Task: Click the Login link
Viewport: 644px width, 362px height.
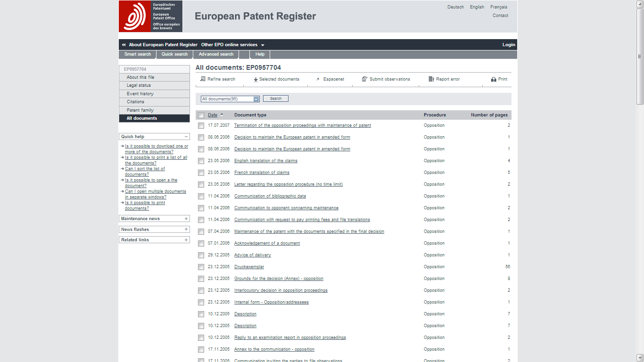Action: (x=509, y=45)
